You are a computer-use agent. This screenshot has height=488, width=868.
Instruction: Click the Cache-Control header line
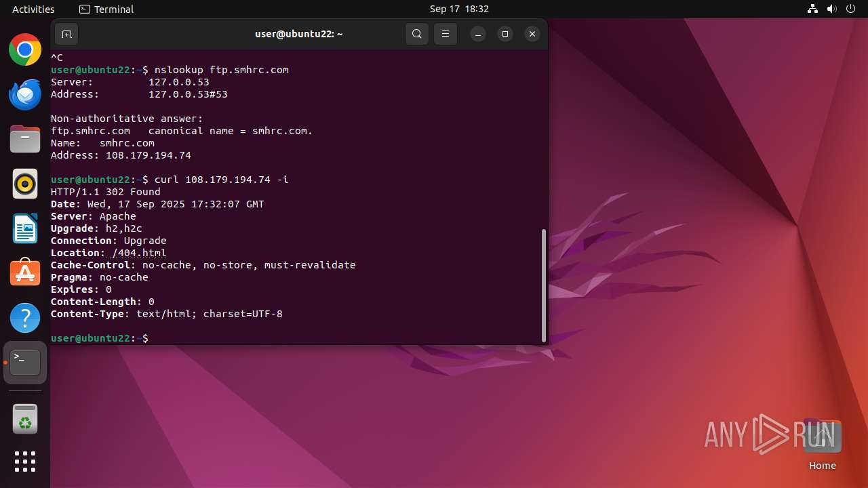pyautogui.click(x=203, y=265)
